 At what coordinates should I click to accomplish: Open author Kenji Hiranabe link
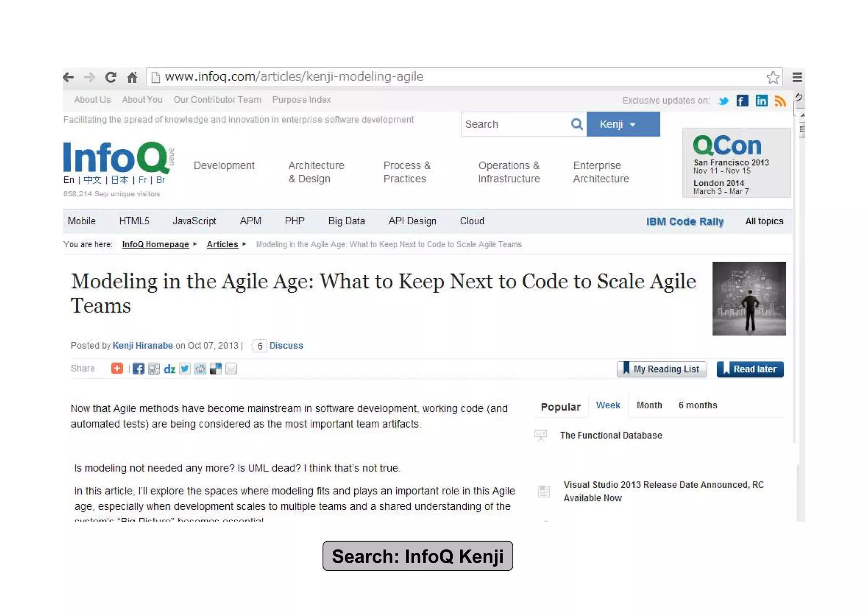[x=142, y=346]
